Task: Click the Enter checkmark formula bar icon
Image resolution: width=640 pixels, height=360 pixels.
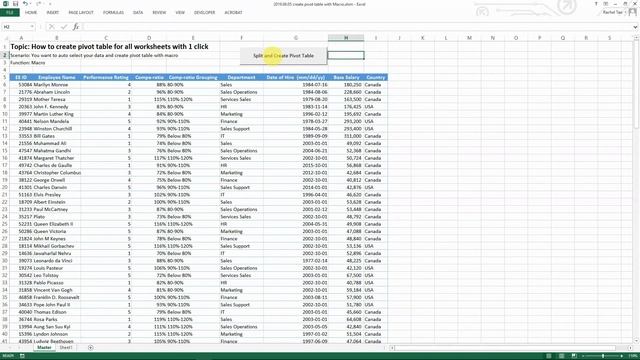Action: [64, 27]
